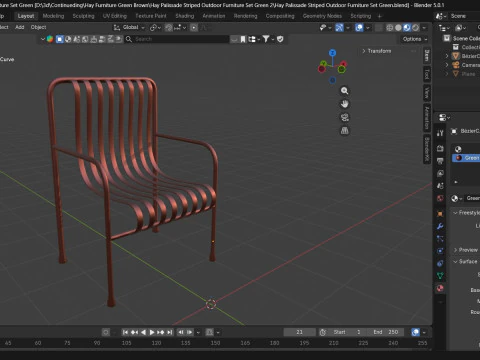480x360 pixels.
Task: Expand the Camera item in outliner
Action: coord(447,65)
